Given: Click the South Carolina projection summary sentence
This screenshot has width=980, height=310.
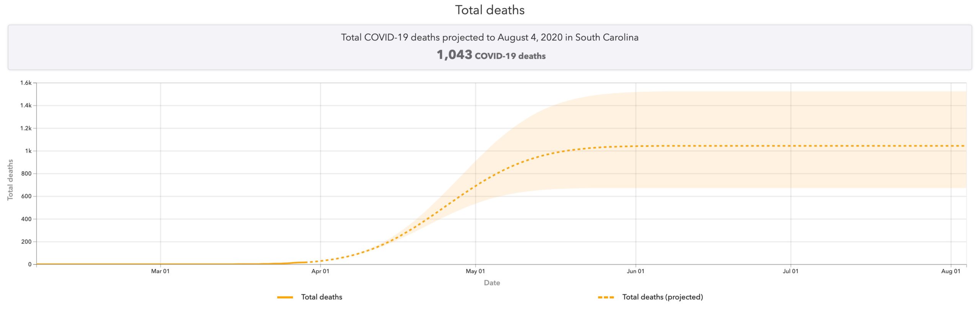Looking at the screenshot, I should click(490, 38).
